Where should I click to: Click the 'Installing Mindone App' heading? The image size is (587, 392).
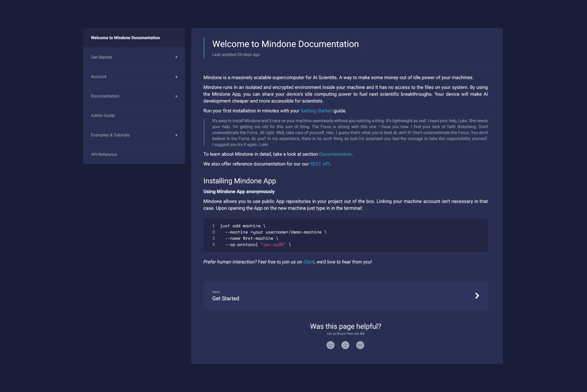tap(240, 181)
